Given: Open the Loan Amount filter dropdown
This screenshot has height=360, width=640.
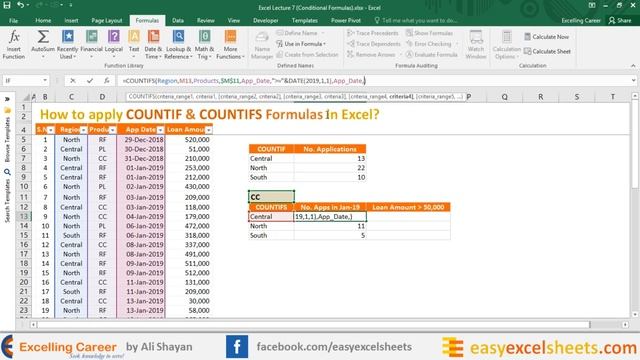Looking at the screenshot, I should click(x=209, y=130).
